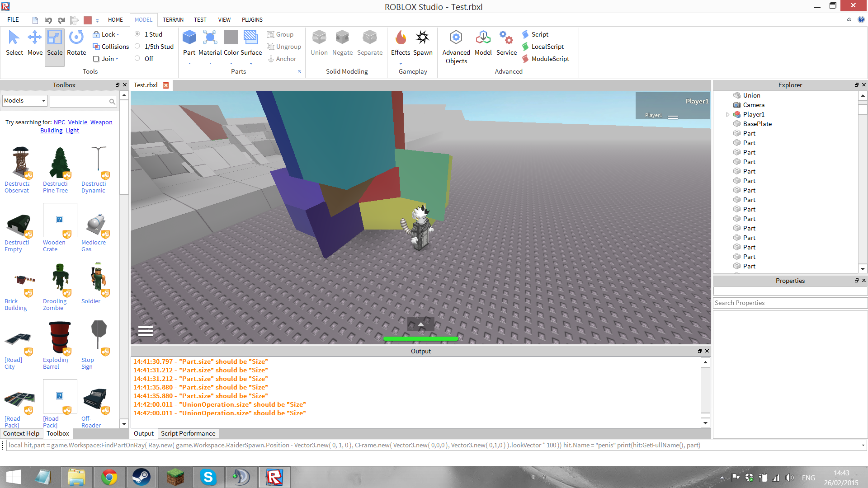This screenshot has height=488, width=868.
Task: Select BasePlate in Explorer
Action: tap(757, 124)
